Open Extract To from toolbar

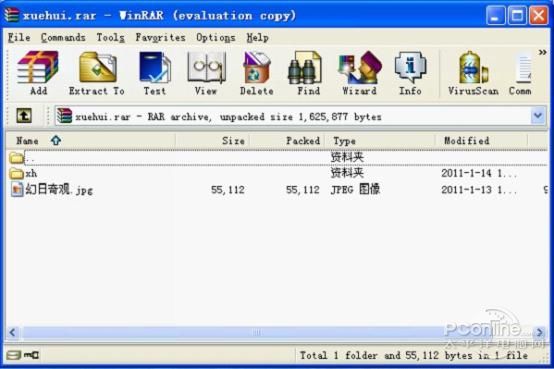[96, 73]
